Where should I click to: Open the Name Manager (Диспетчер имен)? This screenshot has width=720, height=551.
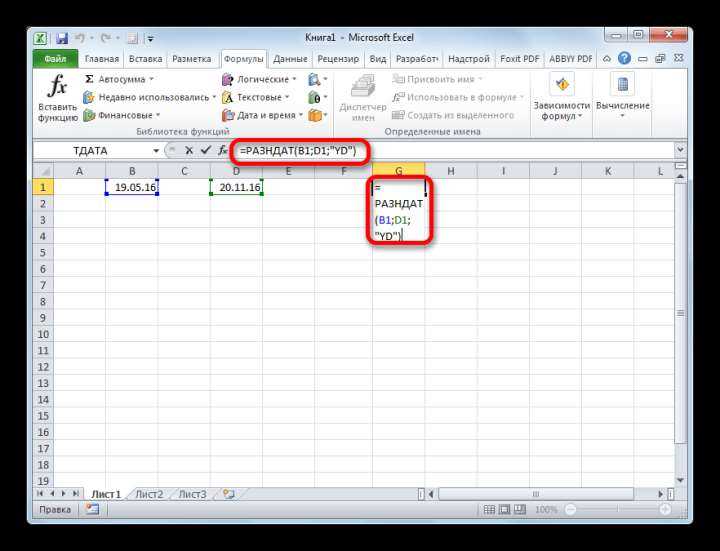click(363, 97)
